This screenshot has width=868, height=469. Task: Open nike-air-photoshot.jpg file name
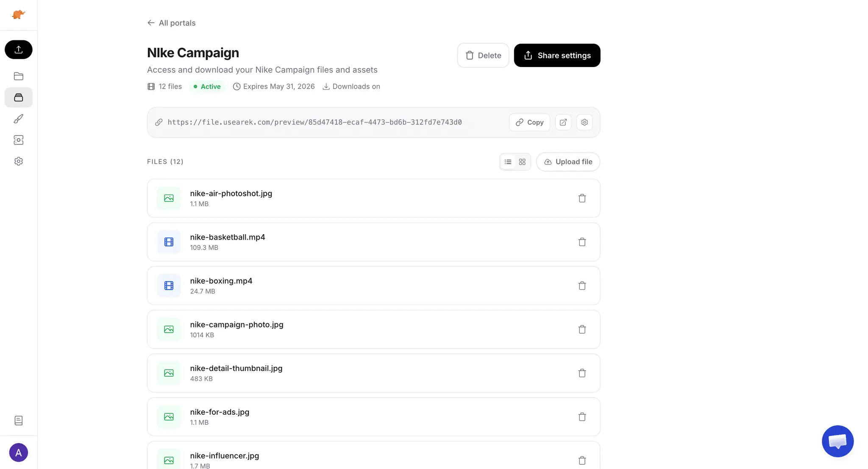click(231, 193)
